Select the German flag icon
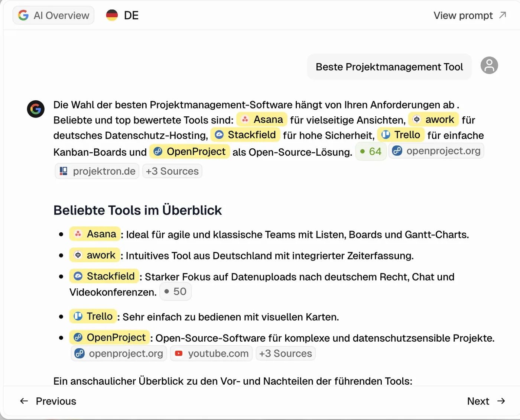The image size is (520, 420). click(112, 15)
